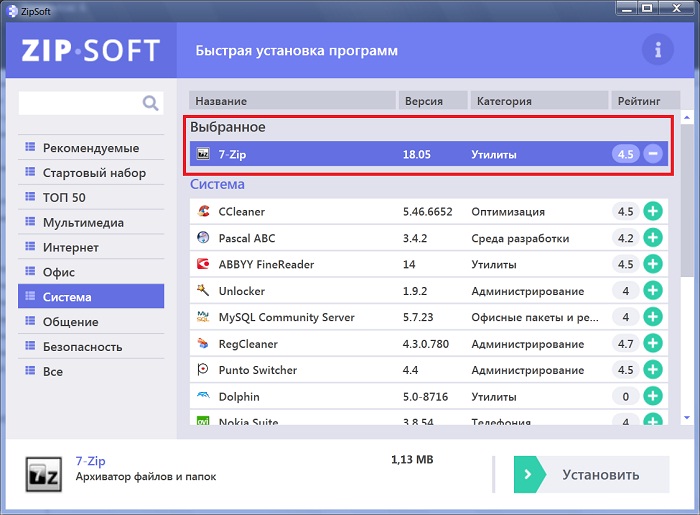Add MySQL Community Server with plus button

(652, 317)
